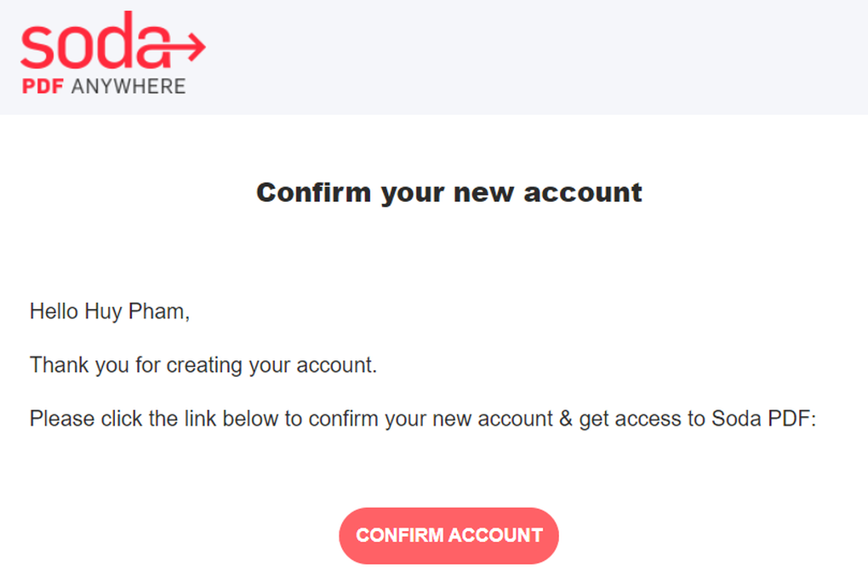Click "Soda PDF:" at end of instruction
This screenshot has height=588, width=868.
click(764, 419)
